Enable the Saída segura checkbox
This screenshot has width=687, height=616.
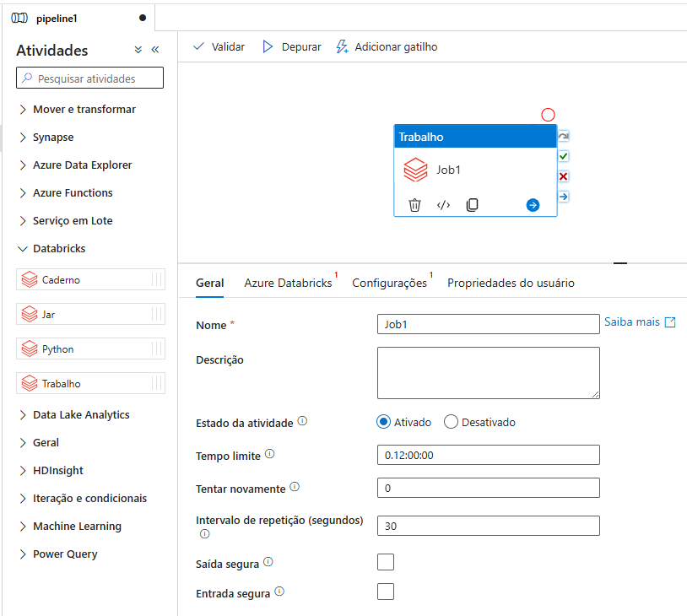point(386,562)
